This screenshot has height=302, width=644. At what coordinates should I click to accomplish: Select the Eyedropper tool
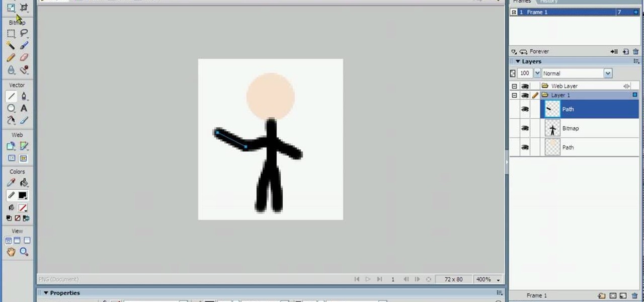click(11, 183)
